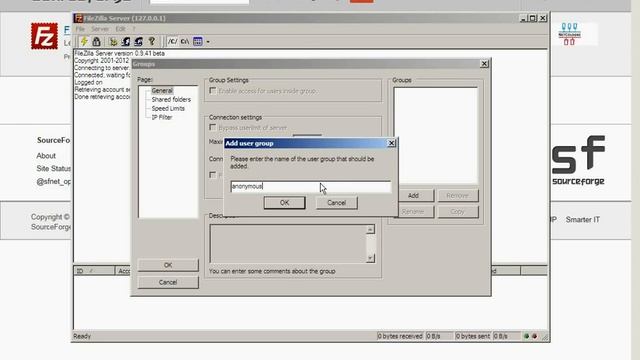Viewport: 640px width, 360px height.
Task: Select the IP Filter page
Action: coord(162,118)
